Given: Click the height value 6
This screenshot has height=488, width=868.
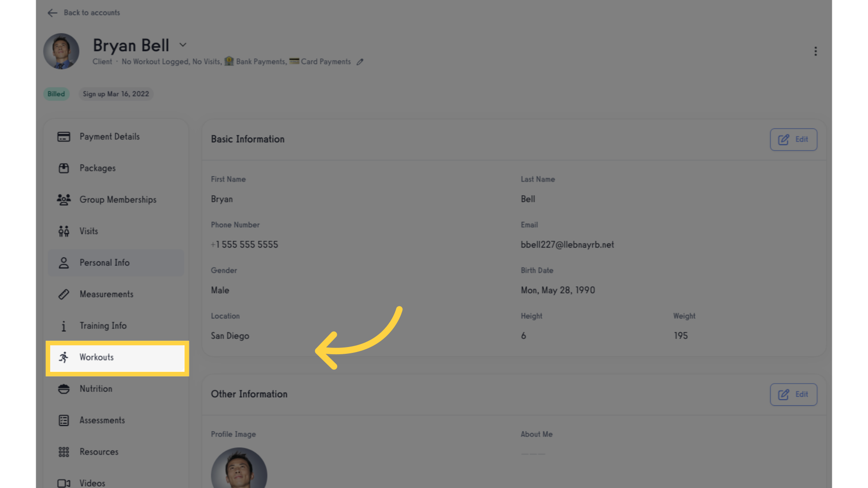Looking at the screenshot, I should click(524, 336).
